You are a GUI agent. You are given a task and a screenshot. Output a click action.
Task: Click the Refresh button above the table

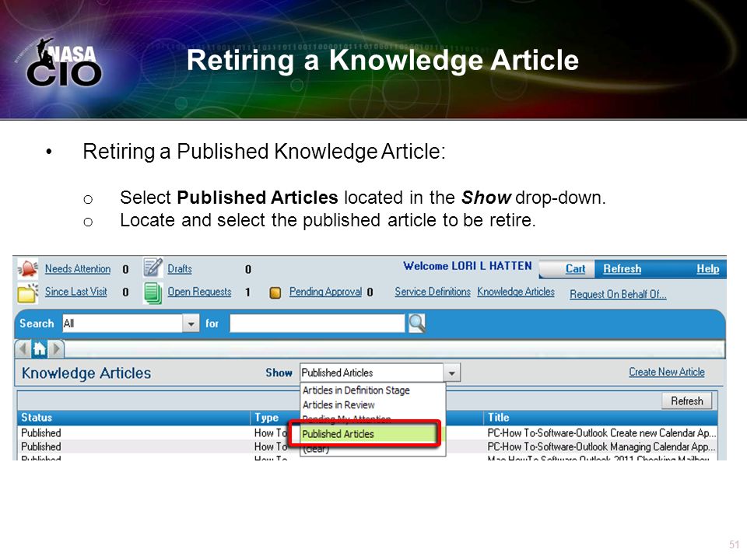click(x=686, y=401)
